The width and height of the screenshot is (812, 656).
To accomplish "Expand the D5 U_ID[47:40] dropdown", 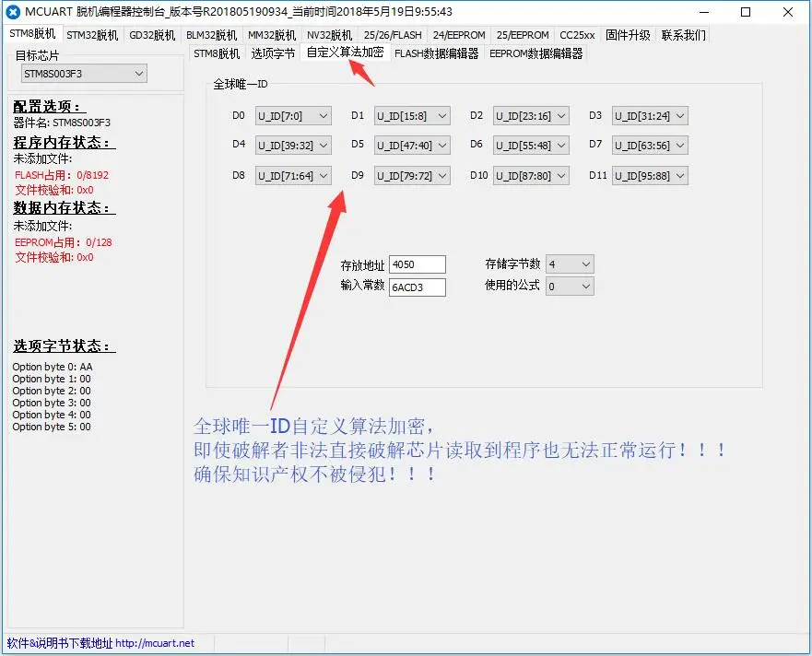I will tap(412, 146).
